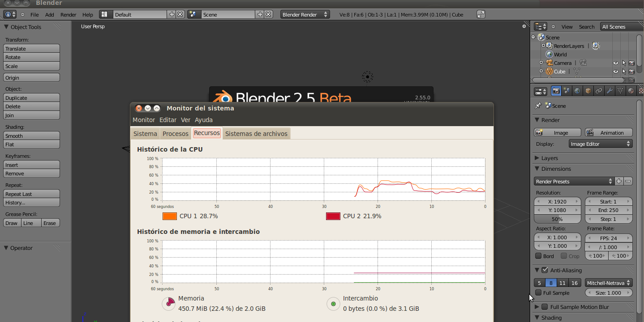Open the Outliner editor type selector

541,27
